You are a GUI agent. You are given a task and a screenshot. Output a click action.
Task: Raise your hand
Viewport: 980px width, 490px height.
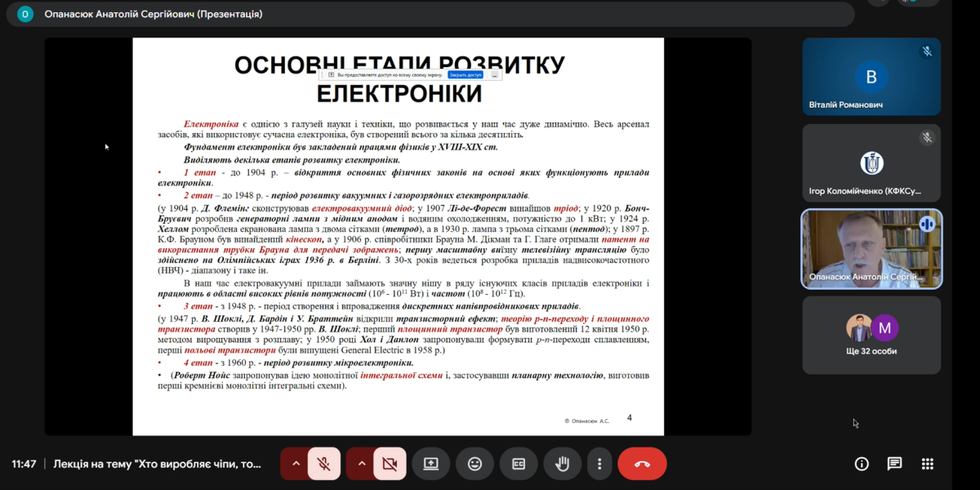pyautogui.click(x=562, y=464)
